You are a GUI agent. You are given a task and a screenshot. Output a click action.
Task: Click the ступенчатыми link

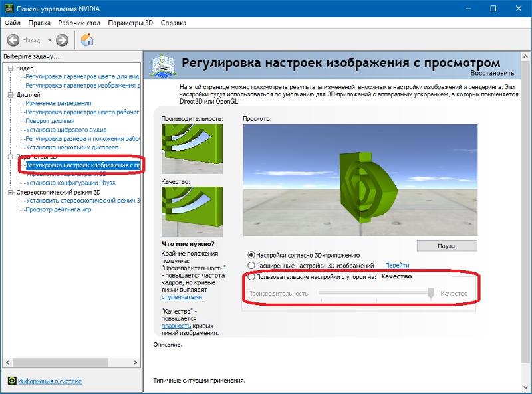182,297
